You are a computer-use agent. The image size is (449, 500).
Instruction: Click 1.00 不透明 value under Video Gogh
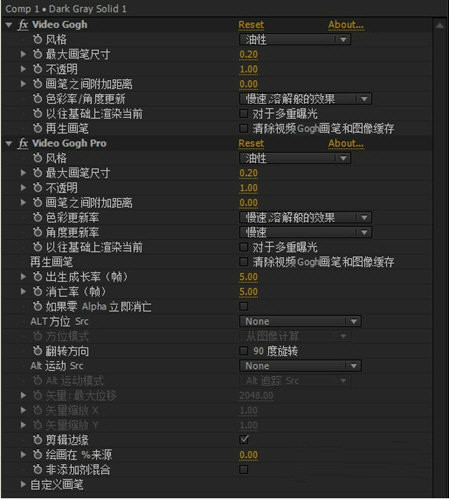(x=249, y=69)
